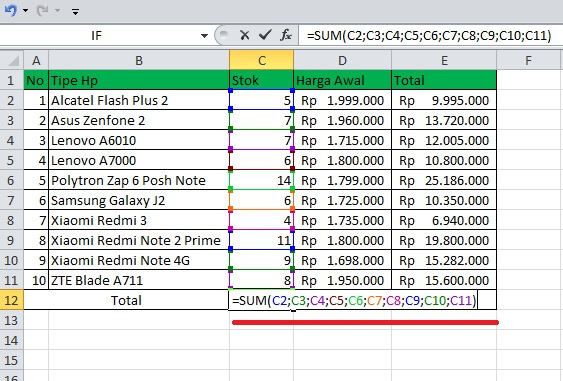
Task: Select total 'Rp 6.940.000'
Action: click(x=444, y=220)
